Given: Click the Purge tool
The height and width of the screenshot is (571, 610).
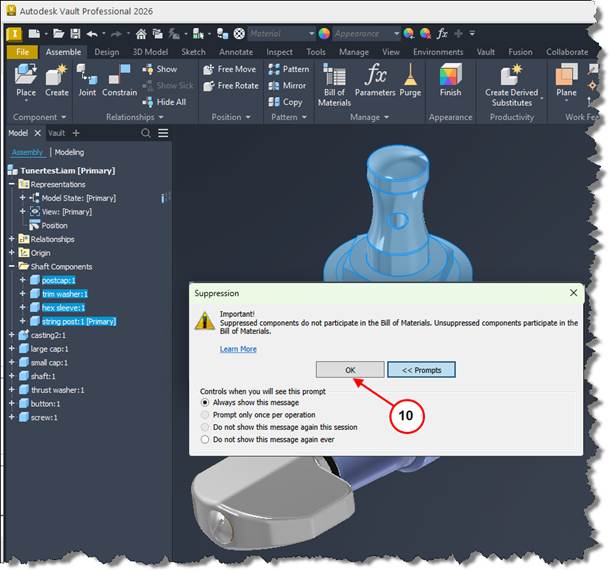Looking at the screenshot, I should [410, 80].
